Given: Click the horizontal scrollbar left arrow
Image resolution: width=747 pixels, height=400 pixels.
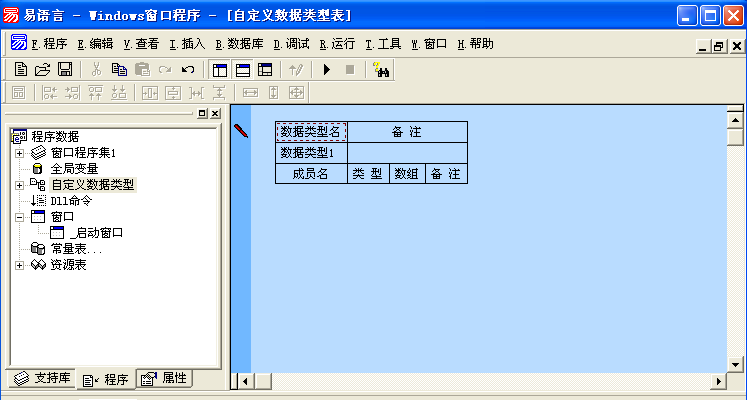Looking at the screenshot, I should pos(241,381).
